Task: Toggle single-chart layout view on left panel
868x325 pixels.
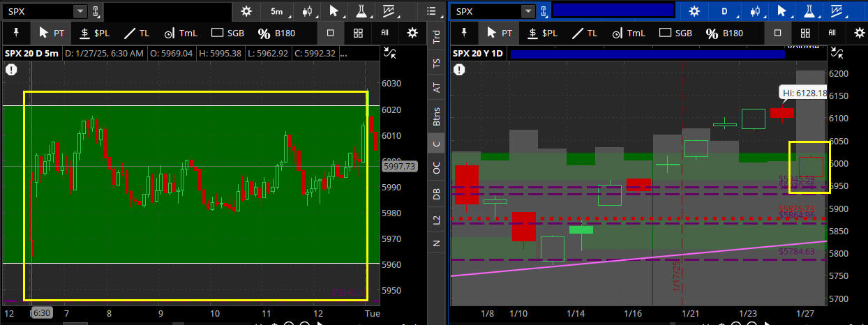Action: [331, 33]
